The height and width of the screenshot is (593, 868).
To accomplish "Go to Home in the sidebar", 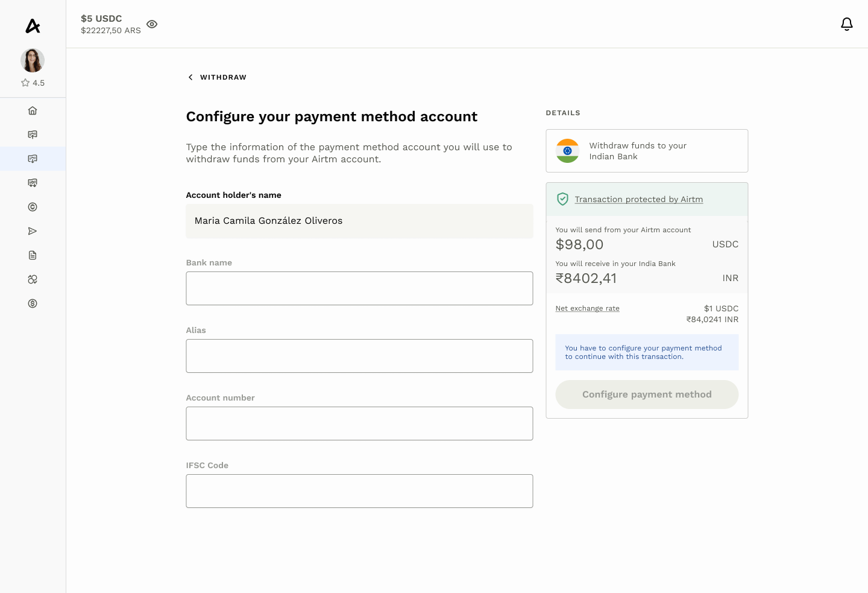I will click(x=33, y=110).
